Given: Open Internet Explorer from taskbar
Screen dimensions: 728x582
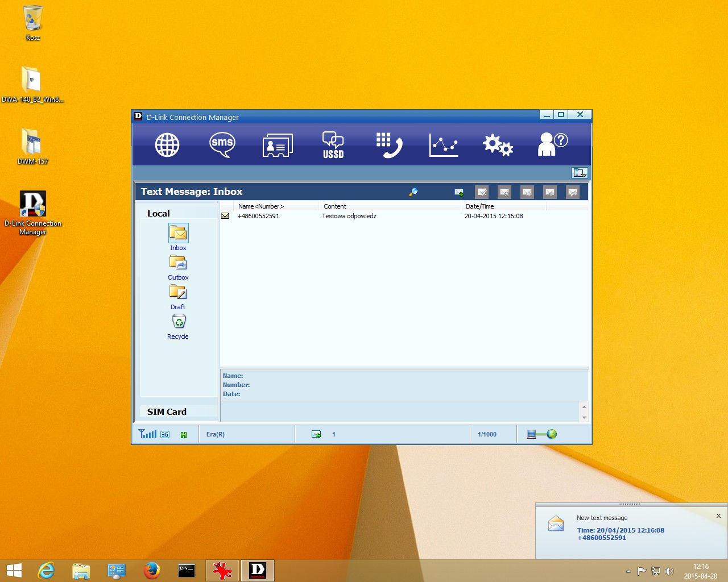Looking at the screenshot, I should tap(46, 571).
